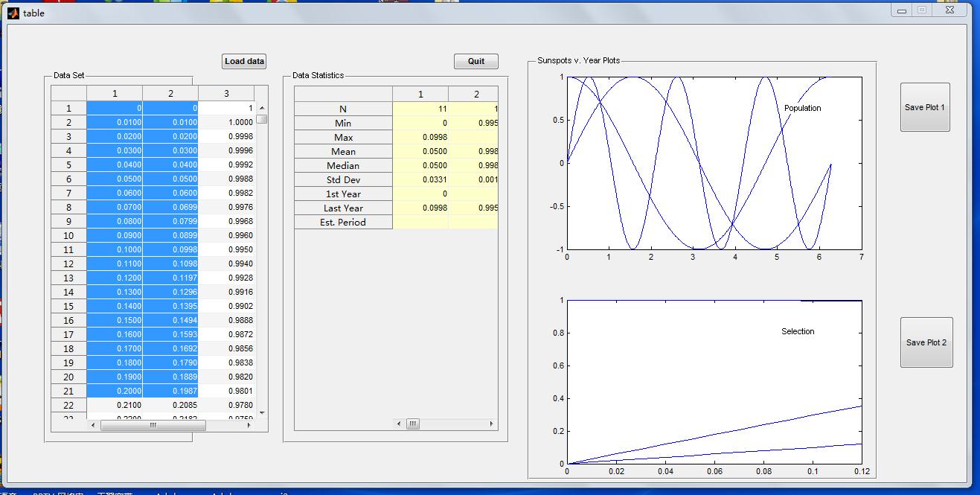Screen dimensions: 980x495
Task: Click cell 0.9780 in Data Set column 3
Action: (227, 405)
